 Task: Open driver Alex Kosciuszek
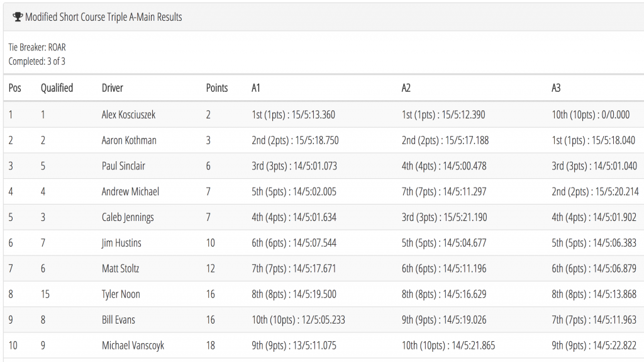(x=128, y=115)
